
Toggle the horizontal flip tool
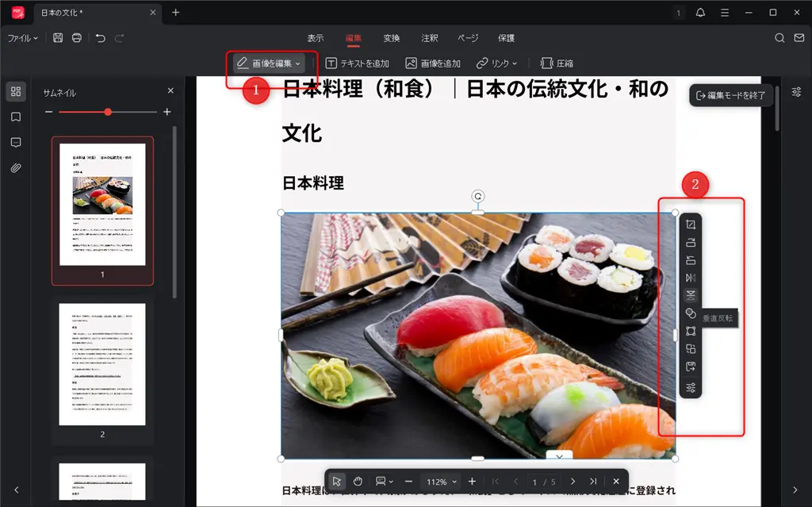[690, 277]
